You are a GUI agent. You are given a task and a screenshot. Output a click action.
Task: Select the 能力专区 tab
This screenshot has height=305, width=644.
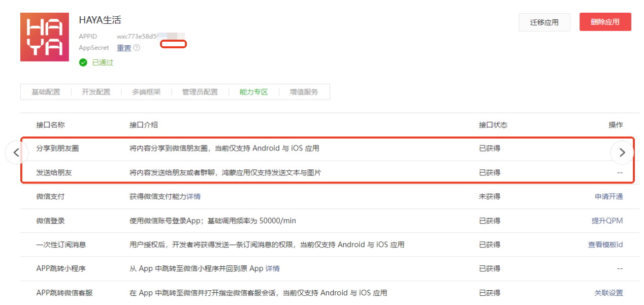[x=253, y=92]
